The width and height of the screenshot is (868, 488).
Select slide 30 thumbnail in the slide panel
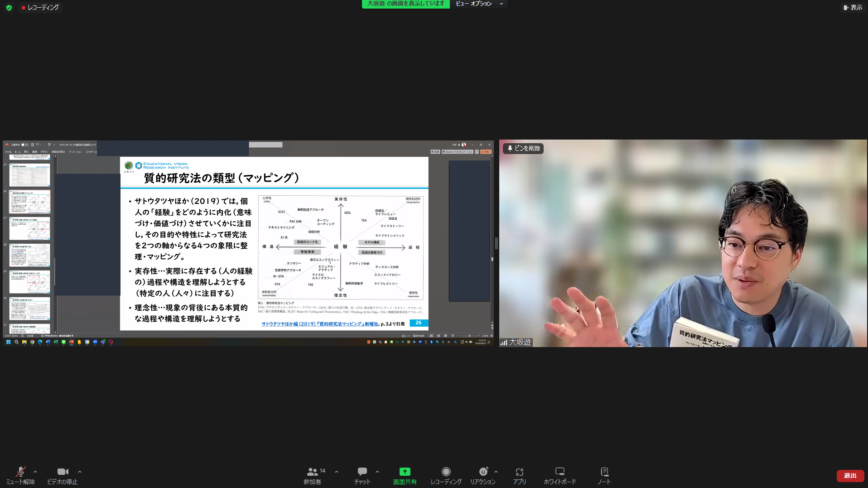pyautogui.click(x=29, y=309)
